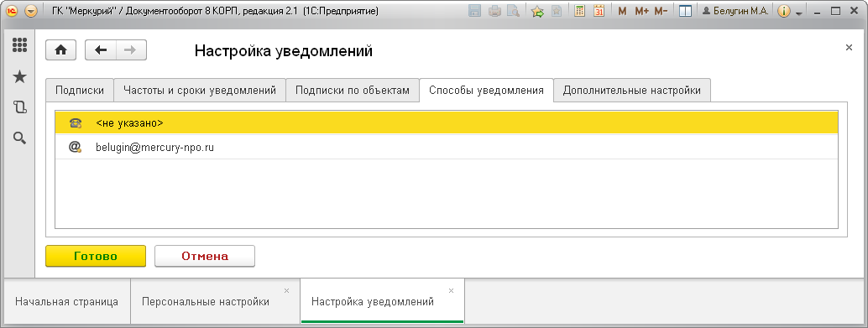Switch to Частоты и сроки уведомлений tab
Image resolution: width=868 pixels, height=328 pixels.
point(200,91)
